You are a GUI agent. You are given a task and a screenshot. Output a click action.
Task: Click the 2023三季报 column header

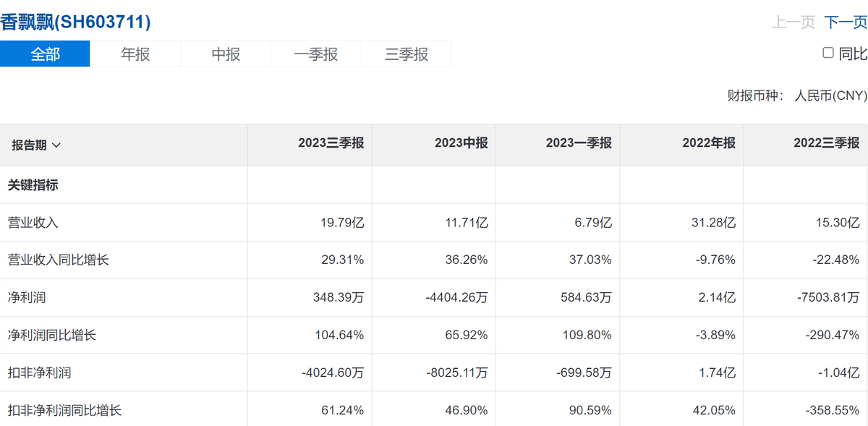[x=331, y=143]
